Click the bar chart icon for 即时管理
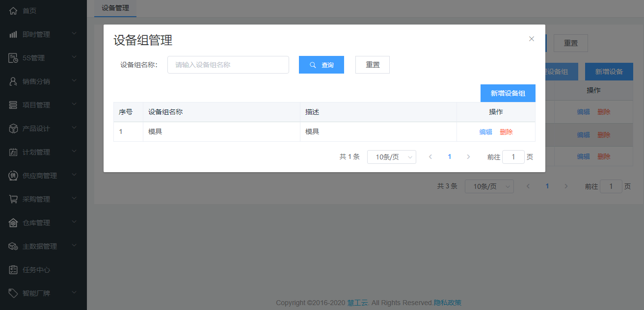This screenshot has height=310, width=644. pos(13,34)
